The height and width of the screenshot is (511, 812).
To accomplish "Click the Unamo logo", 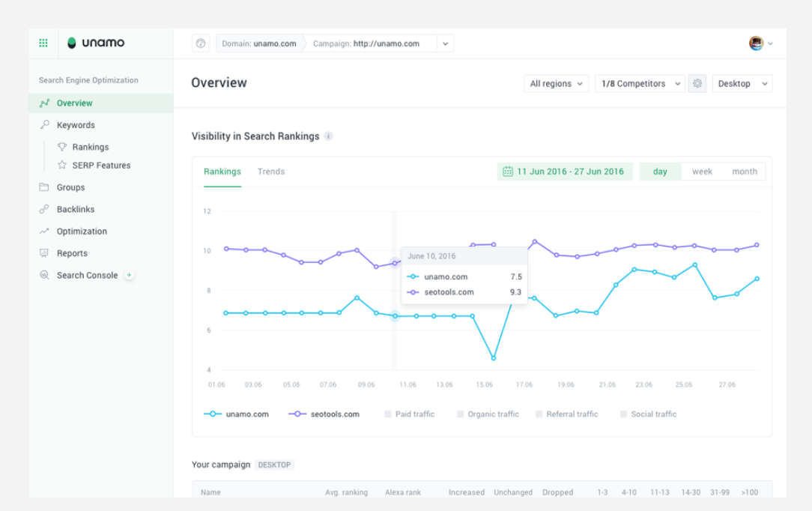I will click(96, 43).
